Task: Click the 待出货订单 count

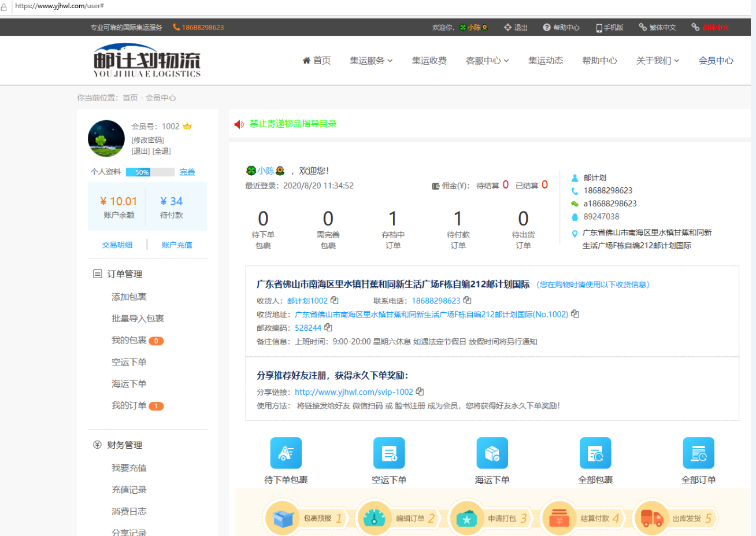Action: [x=523, y=219]
